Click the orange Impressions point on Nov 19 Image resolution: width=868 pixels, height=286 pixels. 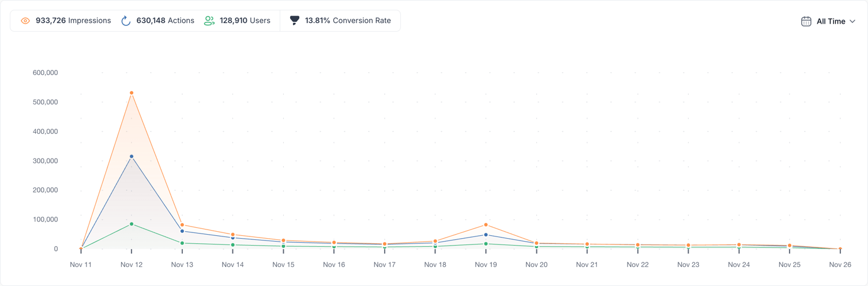tap(486, 225)
